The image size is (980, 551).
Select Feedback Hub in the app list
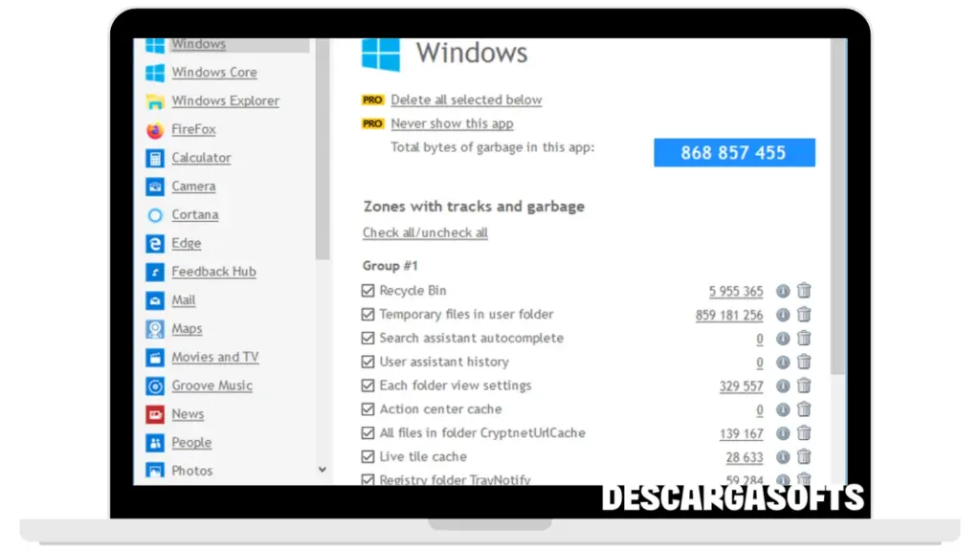click(213, 272)
